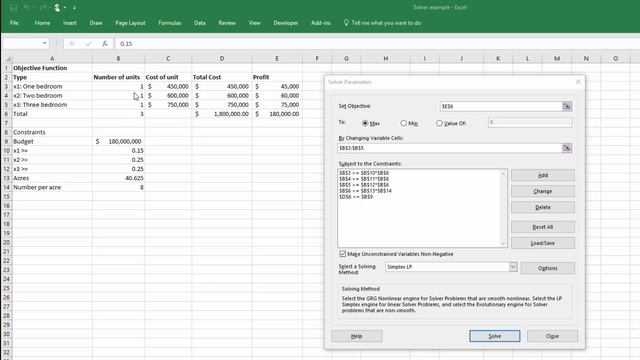Image resolution: width=640 pixels, height=360 pixels.
Task: Switch to the Formulas tab
Action: point(170,23)
